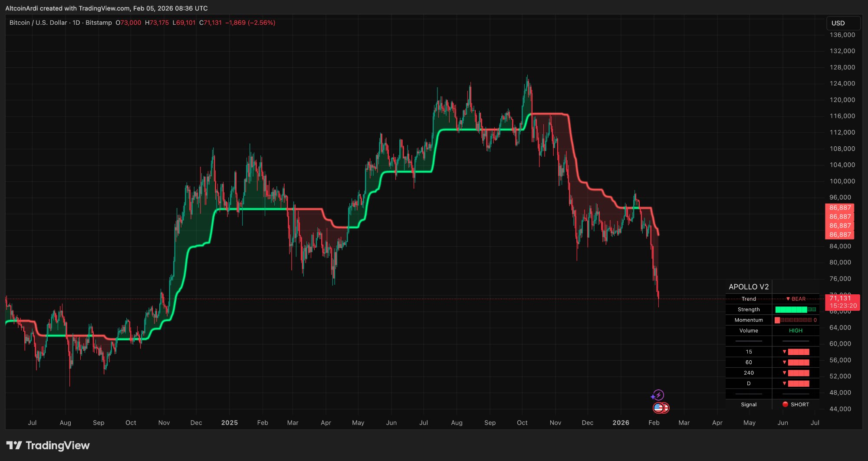This screenshot has width=868, height=461.
Task: Click the red down arrow in the 15 row
Action: (x=784, y=352)
